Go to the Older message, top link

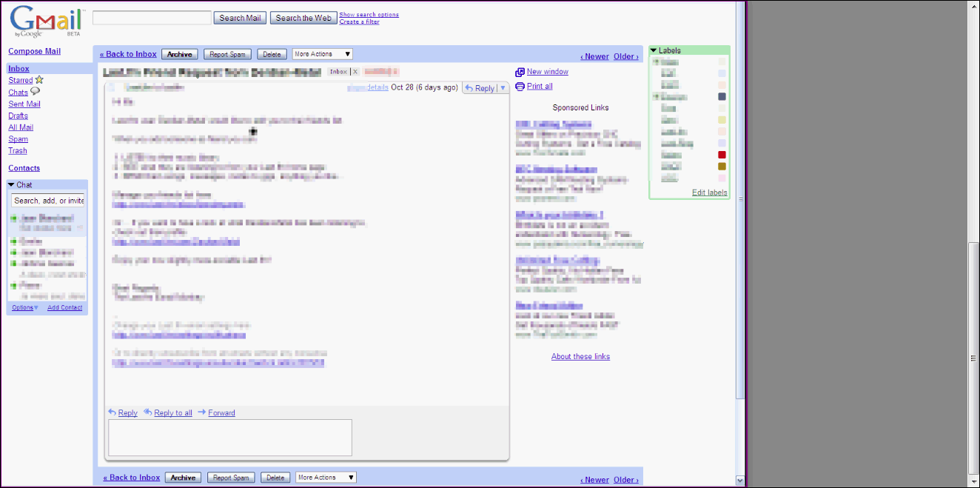626,56
